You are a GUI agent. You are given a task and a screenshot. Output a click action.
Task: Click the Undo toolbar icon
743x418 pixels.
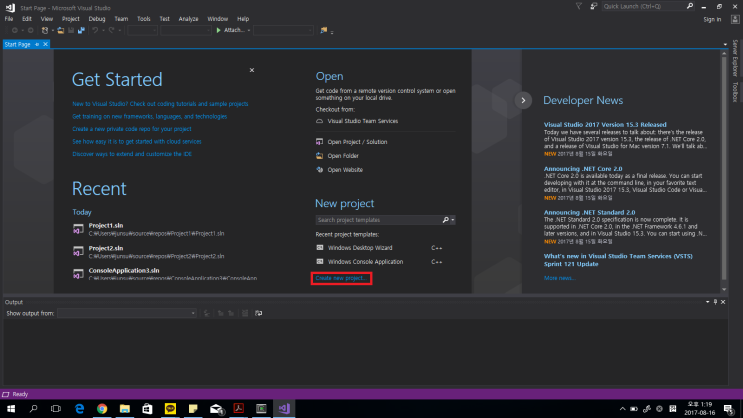coord(95,30)
